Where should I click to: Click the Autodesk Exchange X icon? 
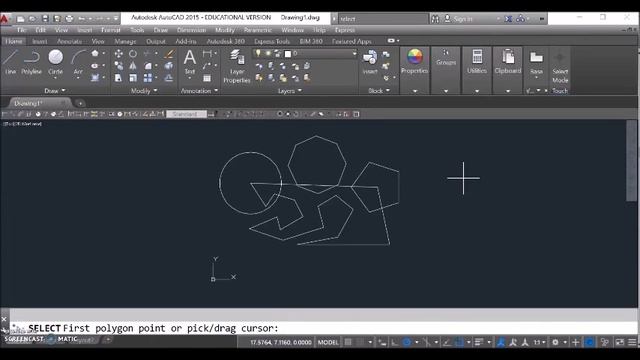(508, 19)
